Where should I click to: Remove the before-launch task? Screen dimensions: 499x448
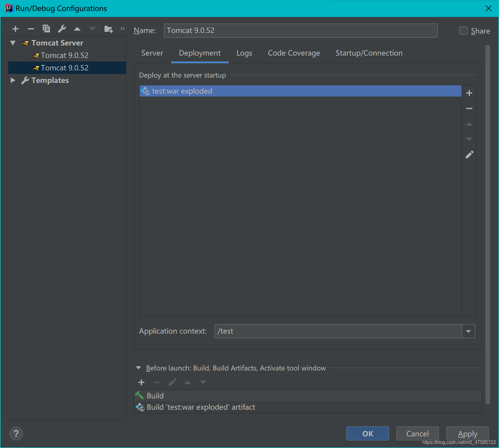(x=157, y=382)
